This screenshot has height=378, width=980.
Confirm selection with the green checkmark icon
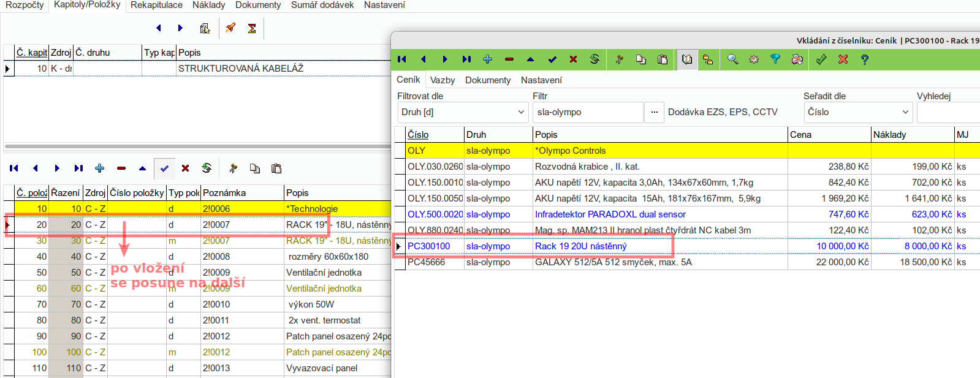click(x=821, y=59)
